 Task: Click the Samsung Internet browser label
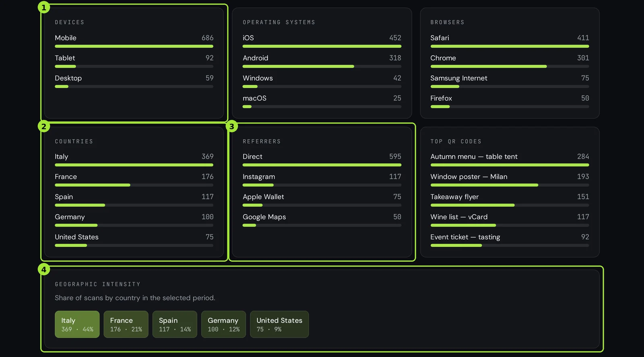tap(458, 78)
